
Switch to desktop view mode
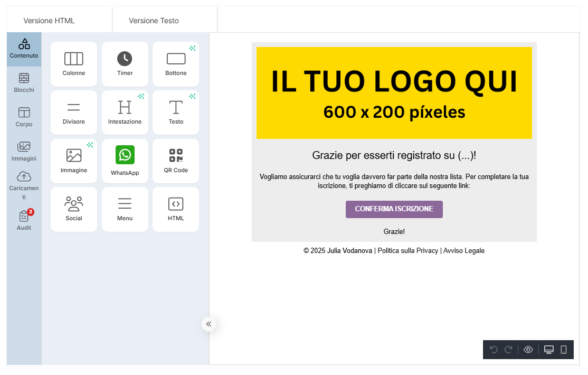click(549, 350)
